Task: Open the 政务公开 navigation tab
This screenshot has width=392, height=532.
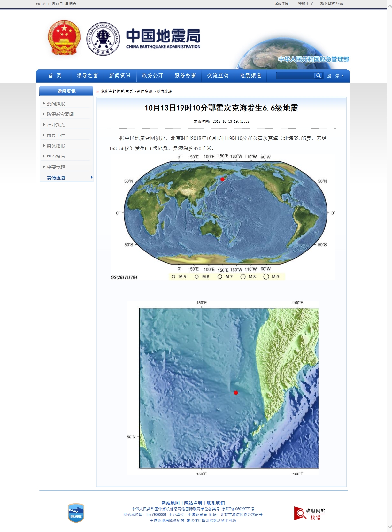Action: [x=152, y=76]
